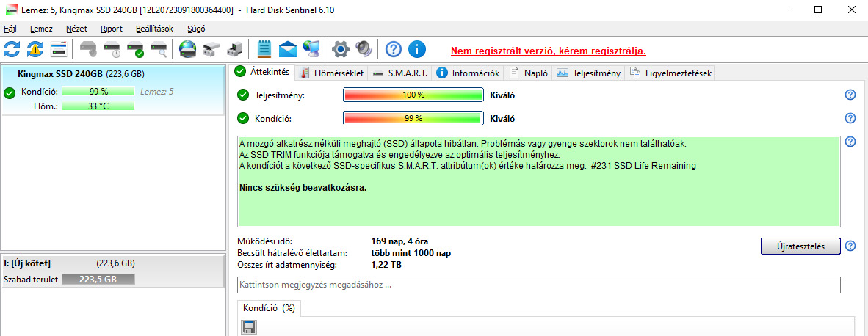Click the disk with clock toolbar icon

pyautogui.click(x=112, y=49)
